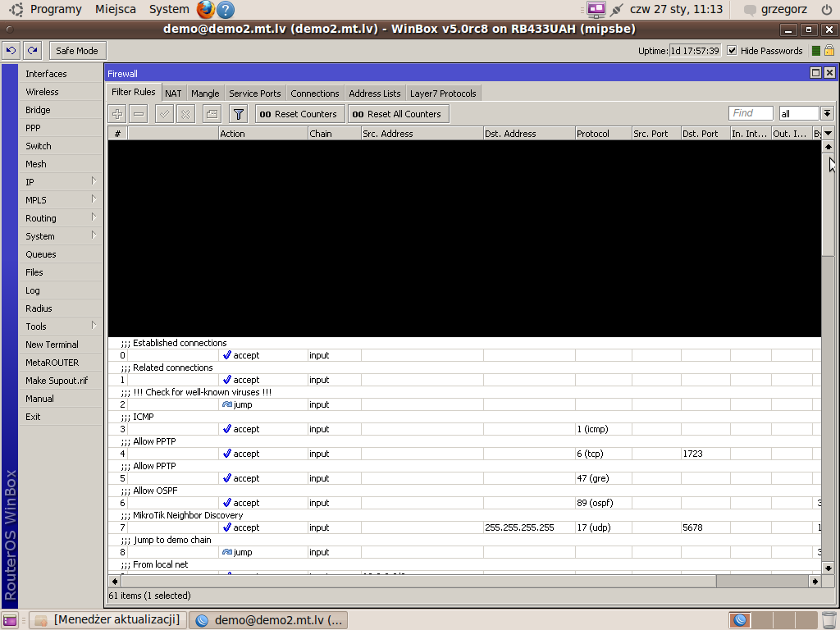Click the workspace switcher WinBox icon

741,620
